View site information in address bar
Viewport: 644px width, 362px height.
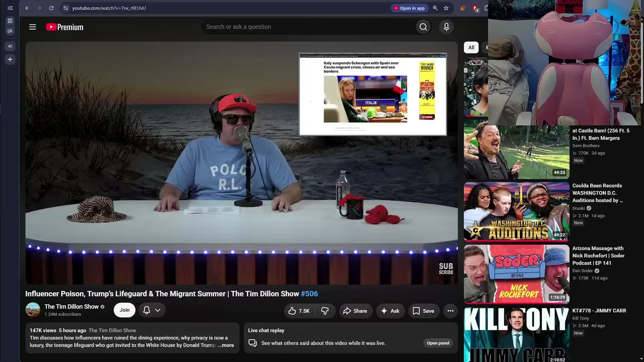click(65, 8)
